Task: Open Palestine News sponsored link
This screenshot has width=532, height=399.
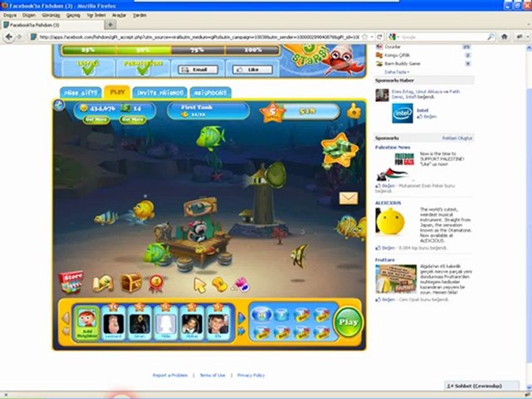Action: [392, 147]
